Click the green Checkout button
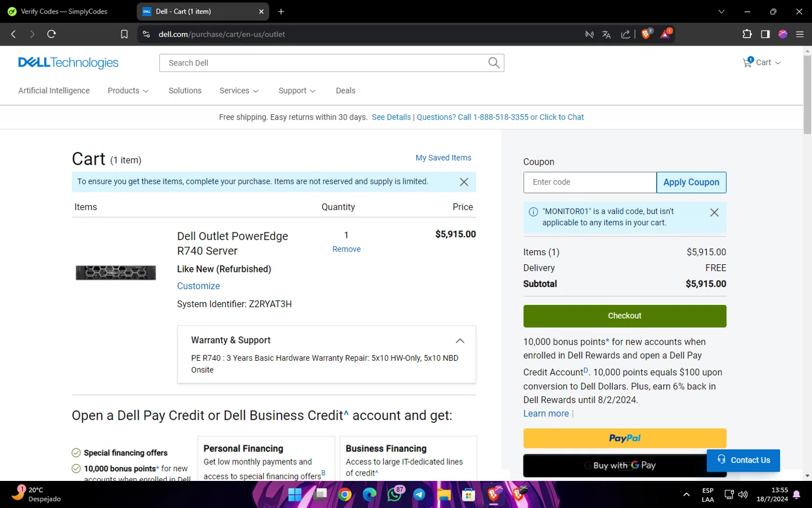 point(625,316)
